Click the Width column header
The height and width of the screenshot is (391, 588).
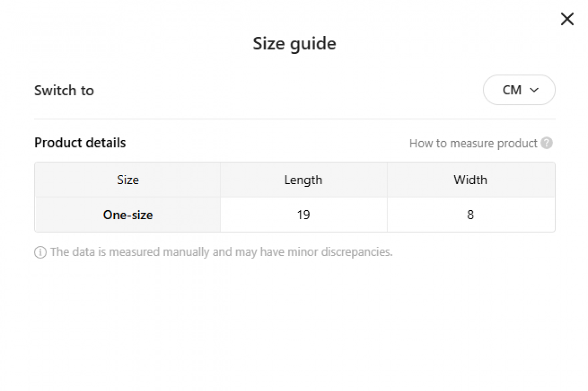click(x=470, y=180)
